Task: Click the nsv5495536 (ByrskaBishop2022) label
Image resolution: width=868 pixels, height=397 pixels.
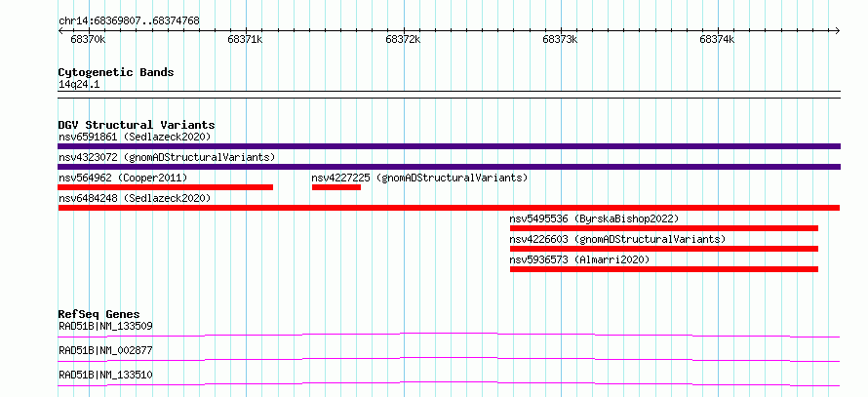Action: point(594,218)
